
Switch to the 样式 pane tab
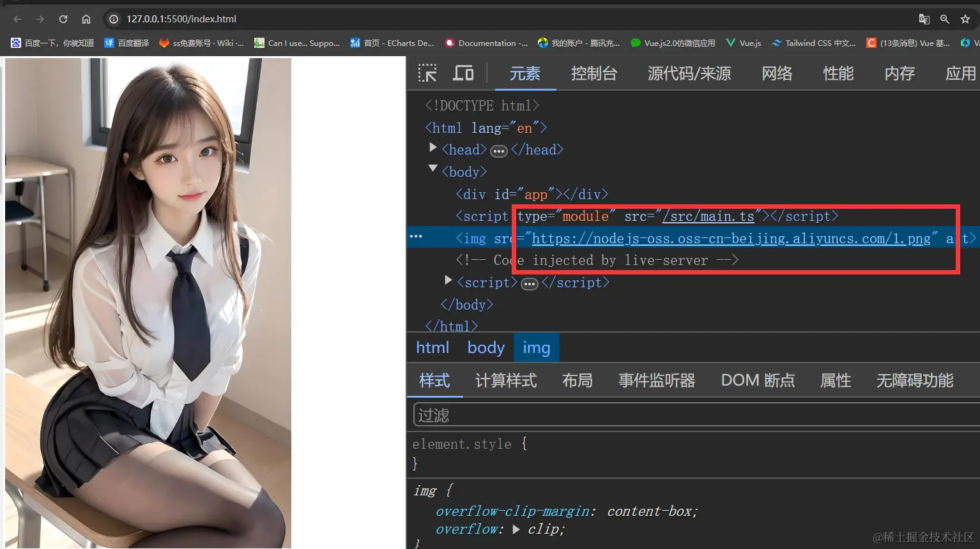434,381
